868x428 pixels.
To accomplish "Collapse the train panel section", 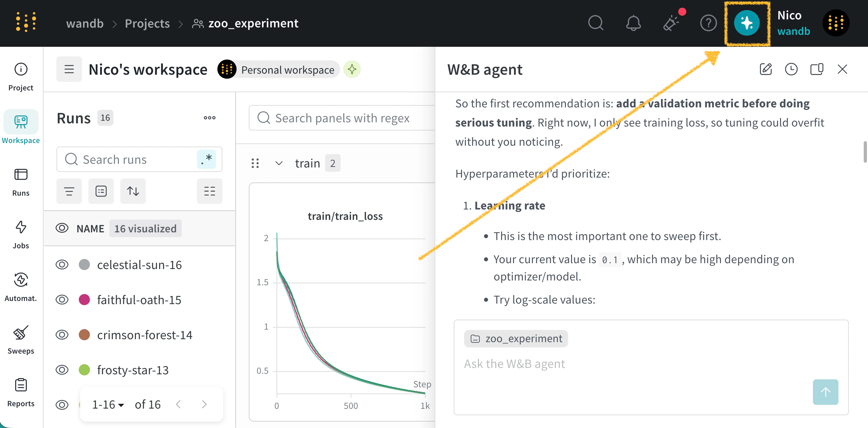I will coord(279,163).
